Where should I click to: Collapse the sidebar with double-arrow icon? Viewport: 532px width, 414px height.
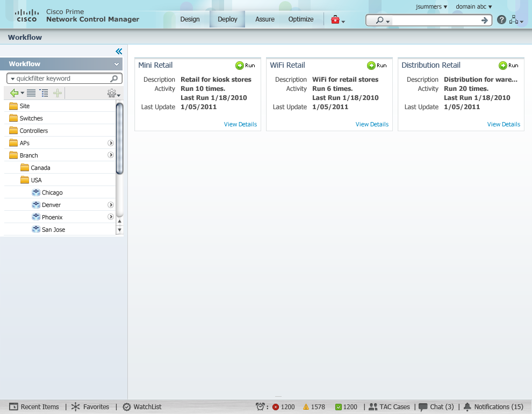coord(119,52)
